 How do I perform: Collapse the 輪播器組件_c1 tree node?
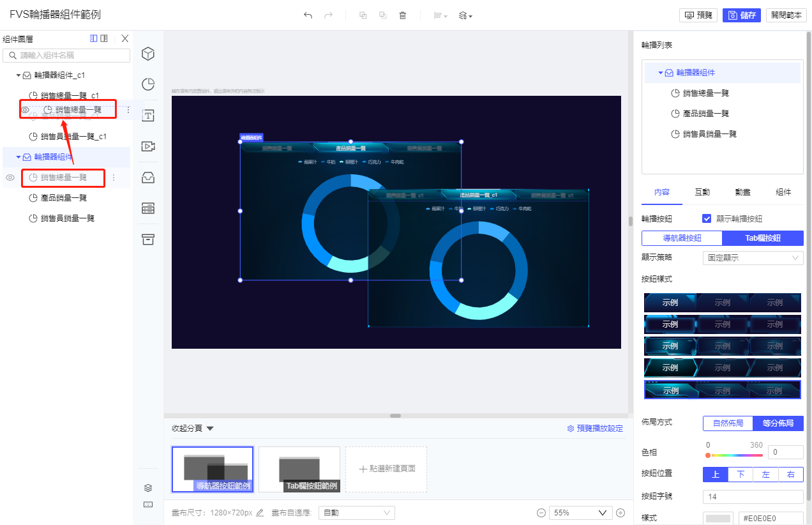pos(19,75)
